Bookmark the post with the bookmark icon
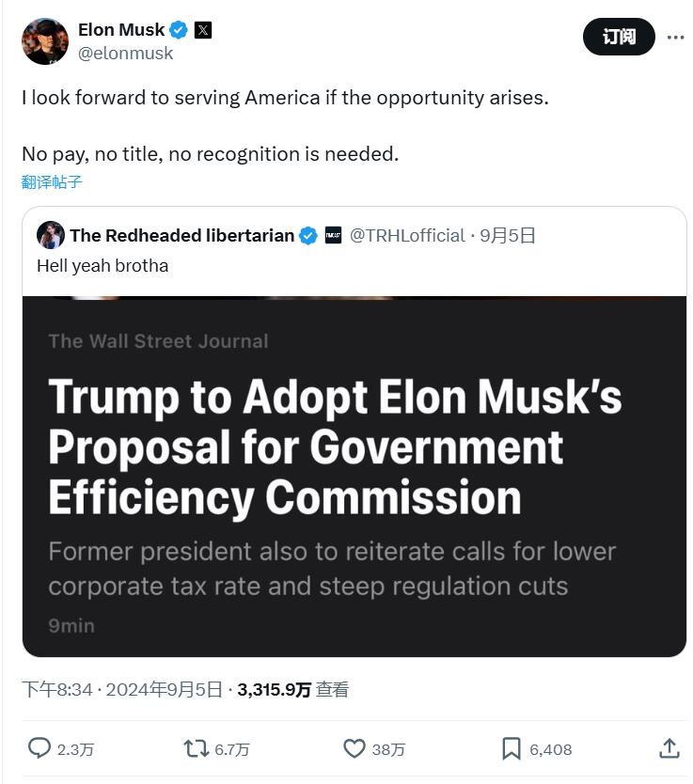Image resolution: width=693 pixels, height=784 pixels. [511, 748]
